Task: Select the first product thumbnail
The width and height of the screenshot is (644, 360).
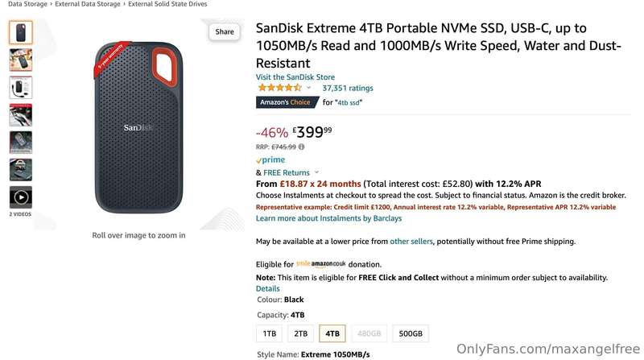Action: pos(21,32)
